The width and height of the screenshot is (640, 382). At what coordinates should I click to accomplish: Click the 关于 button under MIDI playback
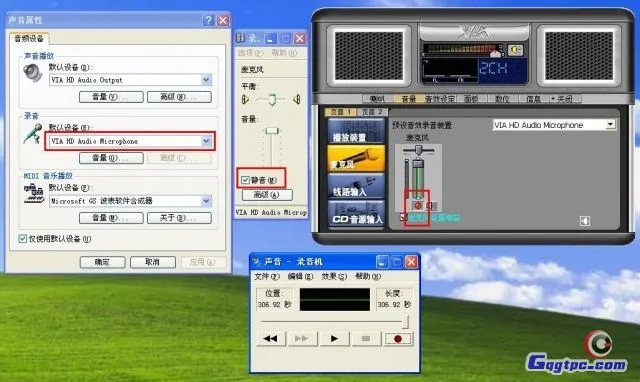179,218
